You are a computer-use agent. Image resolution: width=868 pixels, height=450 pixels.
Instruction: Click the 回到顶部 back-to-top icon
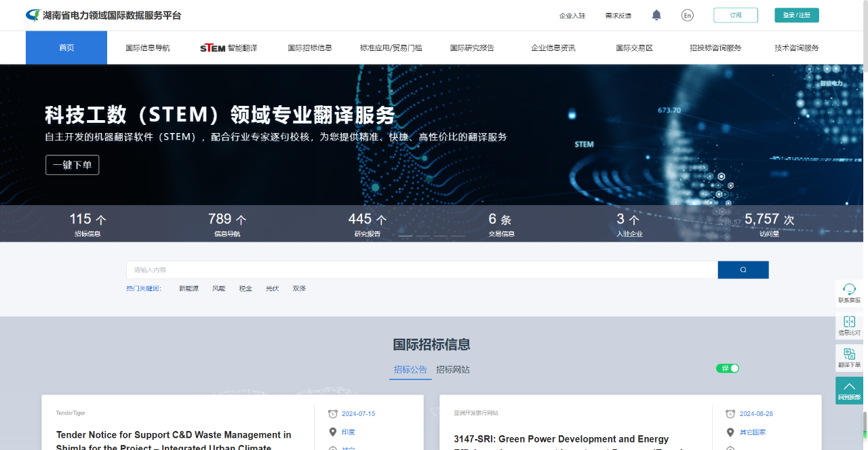coord(849,390)
